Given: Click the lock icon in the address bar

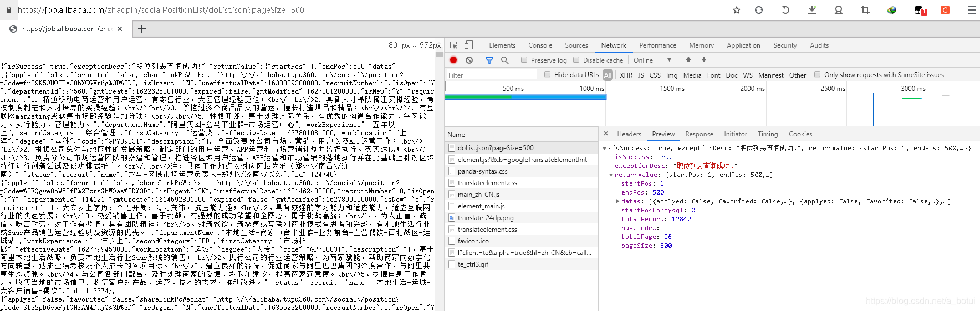Looking at the screenshot, I should click(x=8, y=10).
